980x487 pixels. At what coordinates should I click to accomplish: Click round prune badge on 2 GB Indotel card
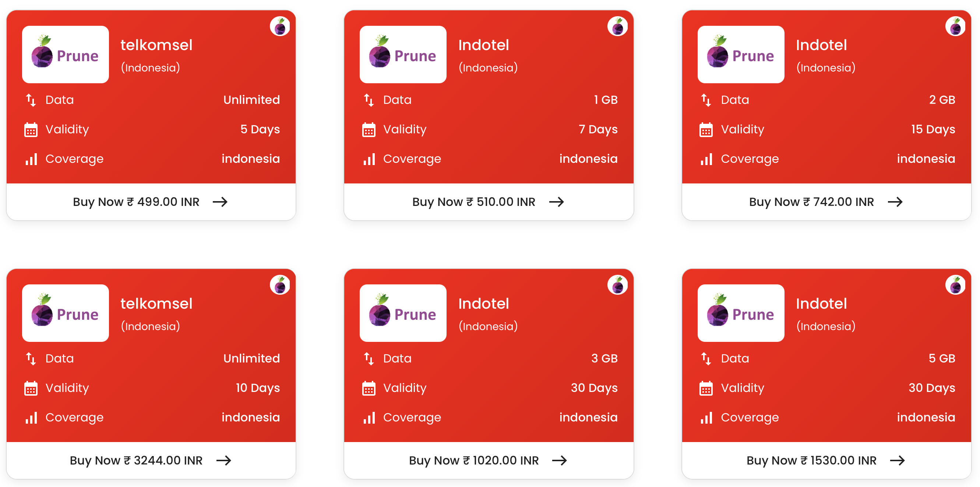955,27
